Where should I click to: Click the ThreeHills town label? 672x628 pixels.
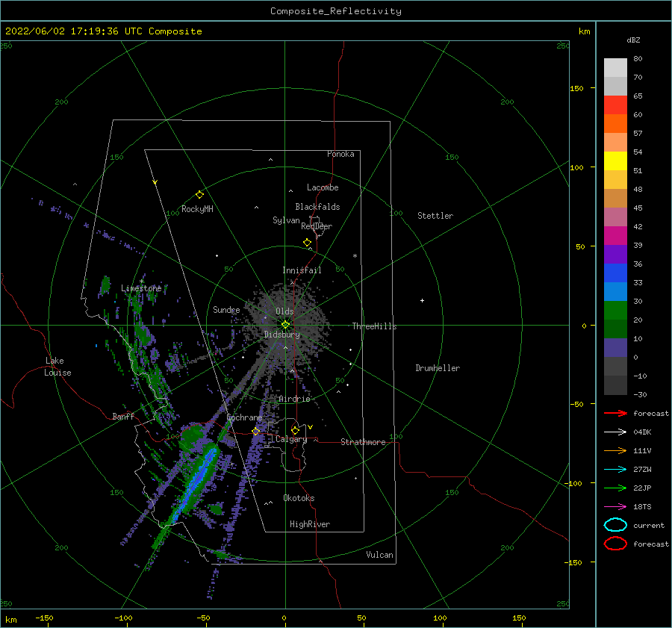[x=375, y=326]
